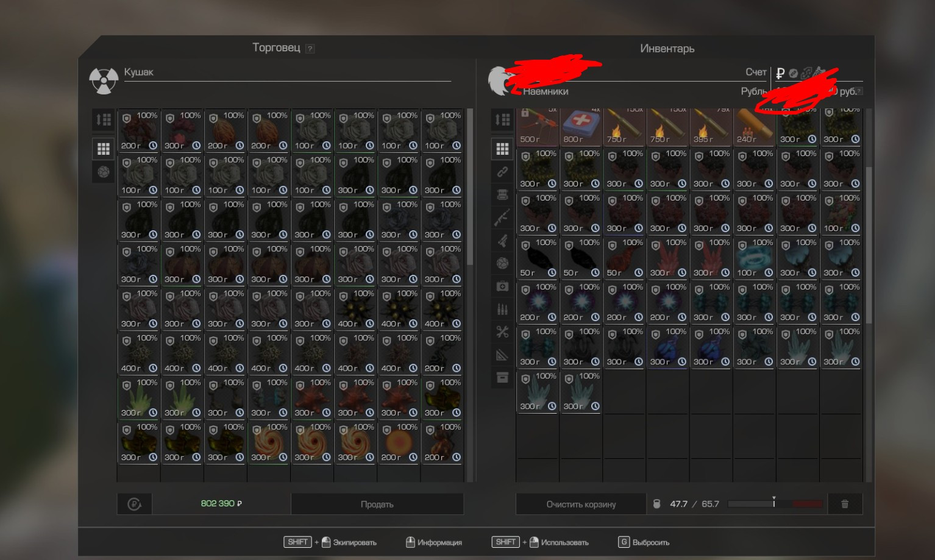Click the Выбросить hint with G key
The width and height of the screenshot is (935, 560).
[644, 542]
